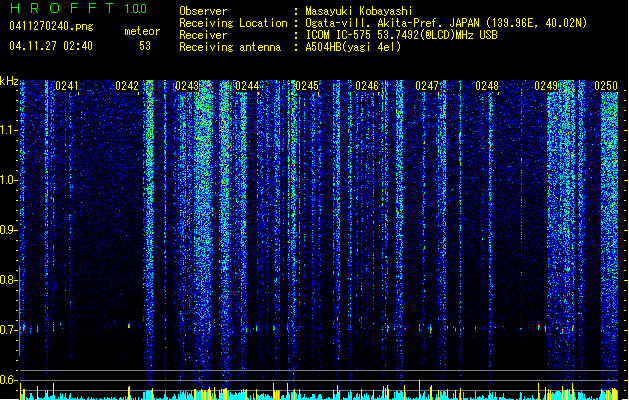The height and width of the screenshot is (400, 629).
Task: Click the meteor count label
Action: [142, 31]
